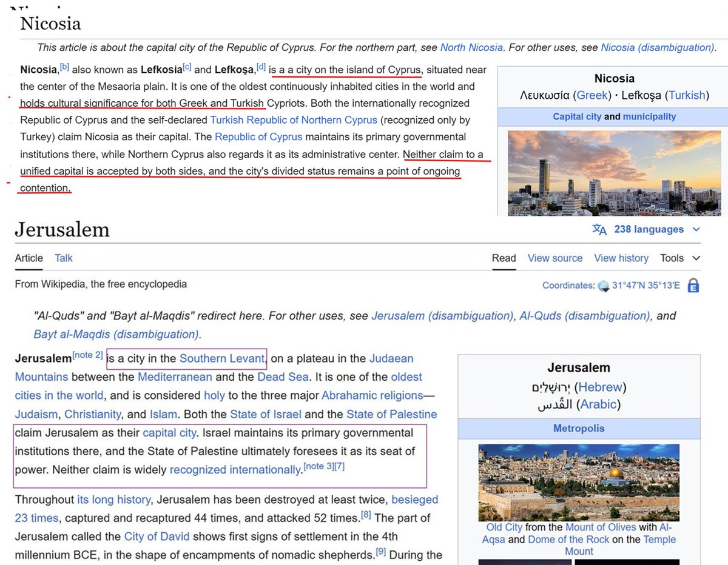Click the Jerusalem Old City panorama image
The height and width of the screenshot is (565, 728).
click(579, 483)
